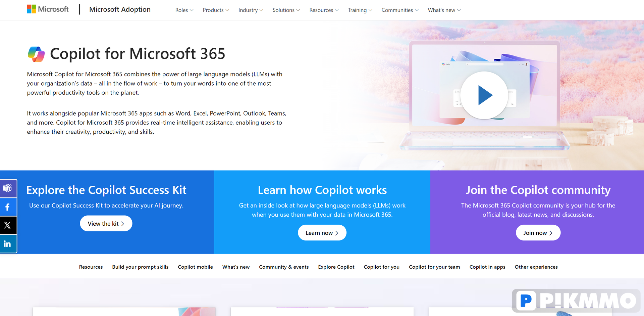Click the Join now button
The height and width of the screenshot is (316, 644).
(538, 233)
